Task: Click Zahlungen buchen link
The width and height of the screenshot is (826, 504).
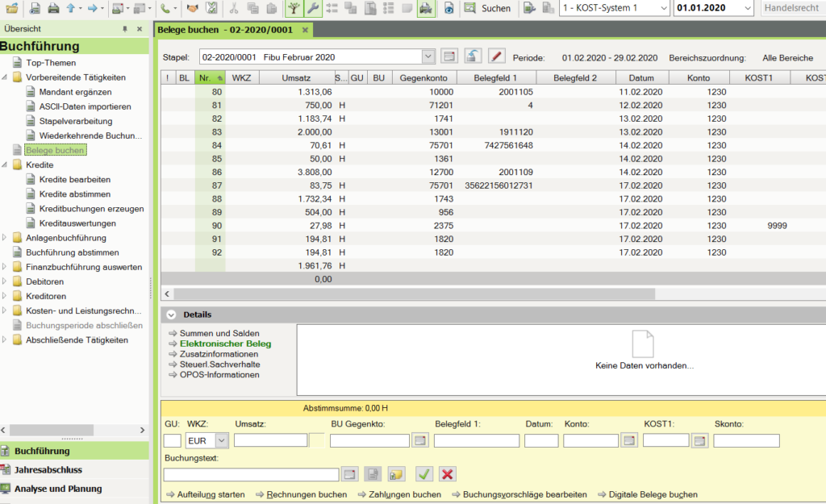Action: pyautogui.click(x=405, y=494)
